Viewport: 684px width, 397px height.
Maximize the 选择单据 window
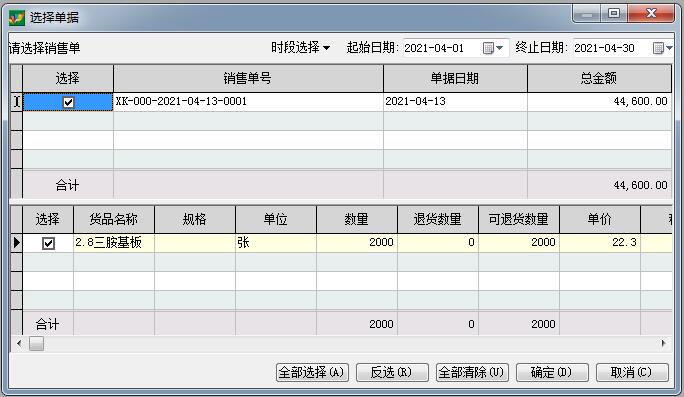(614, 14)
